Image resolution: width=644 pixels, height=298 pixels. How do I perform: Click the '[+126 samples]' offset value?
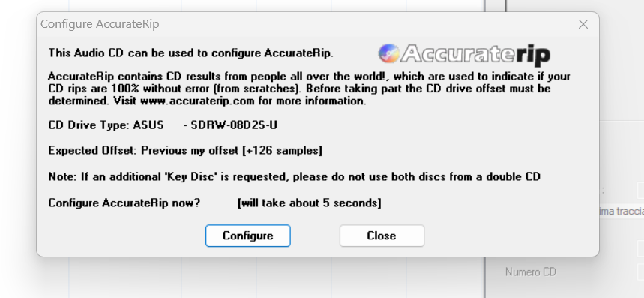282,150
